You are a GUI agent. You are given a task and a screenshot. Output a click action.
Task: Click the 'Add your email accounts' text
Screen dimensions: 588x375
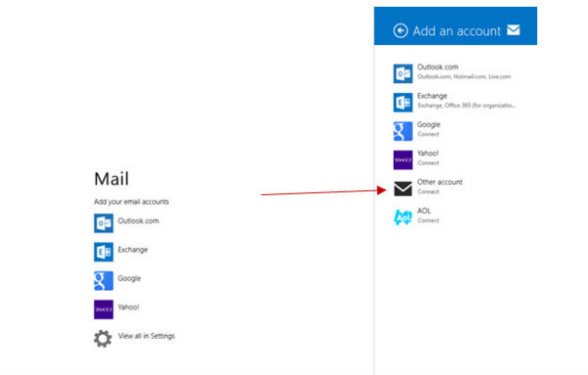tap(131, 202)
